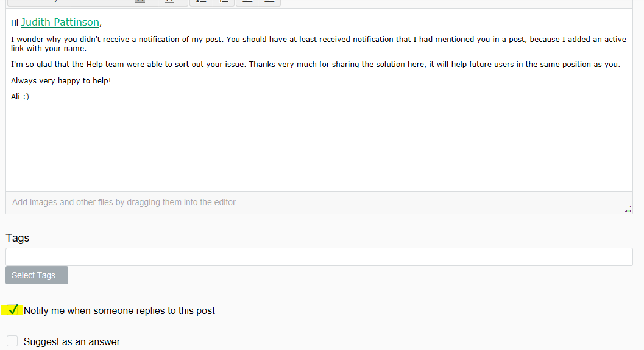
Task: Click the increase indent toolbar icon
Action: coord(269,2)
